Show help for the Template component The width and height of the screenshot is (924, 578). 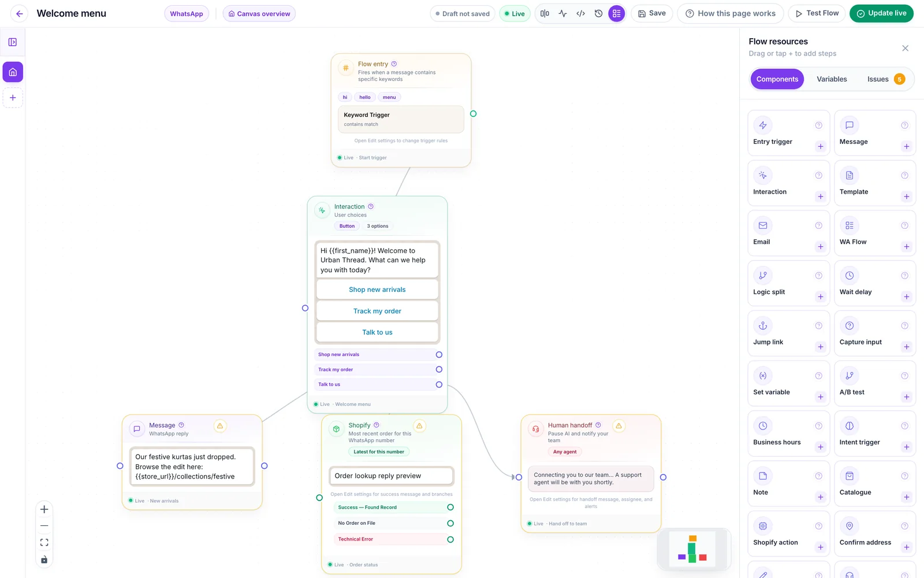(905, 175)
